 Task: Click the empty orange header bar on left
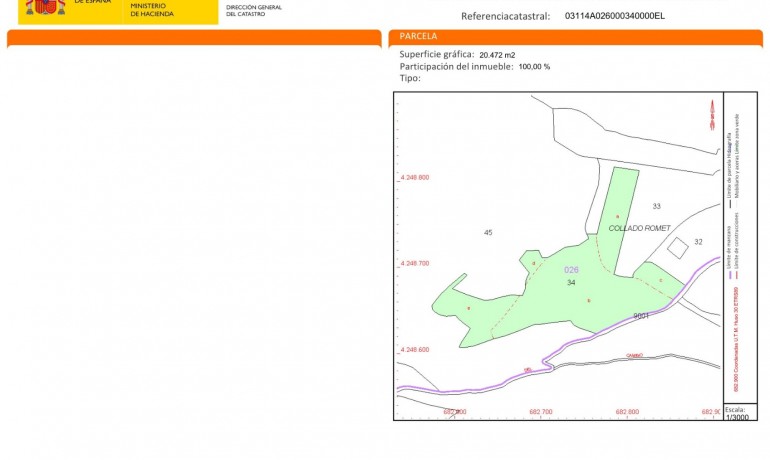[x=194, y=39]
